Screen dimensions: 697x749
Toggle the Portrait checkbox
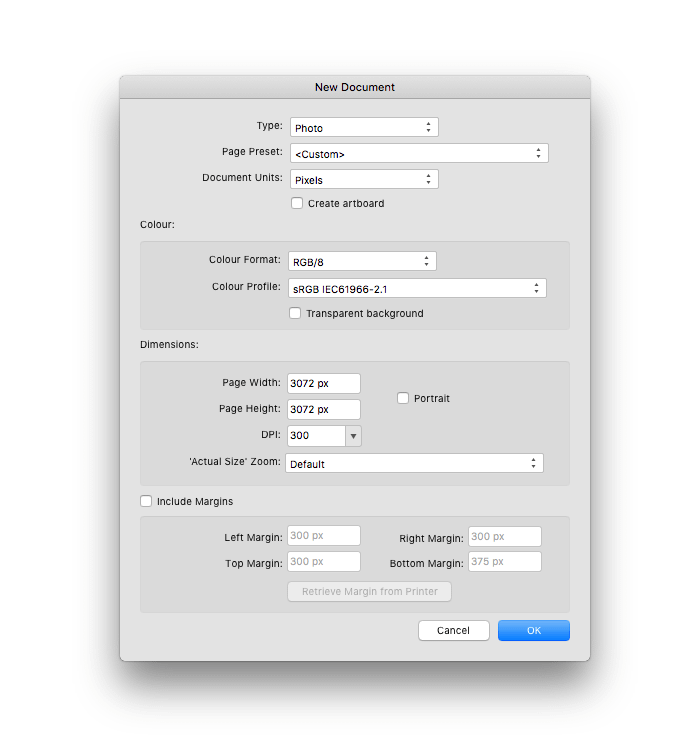point(403,398)
